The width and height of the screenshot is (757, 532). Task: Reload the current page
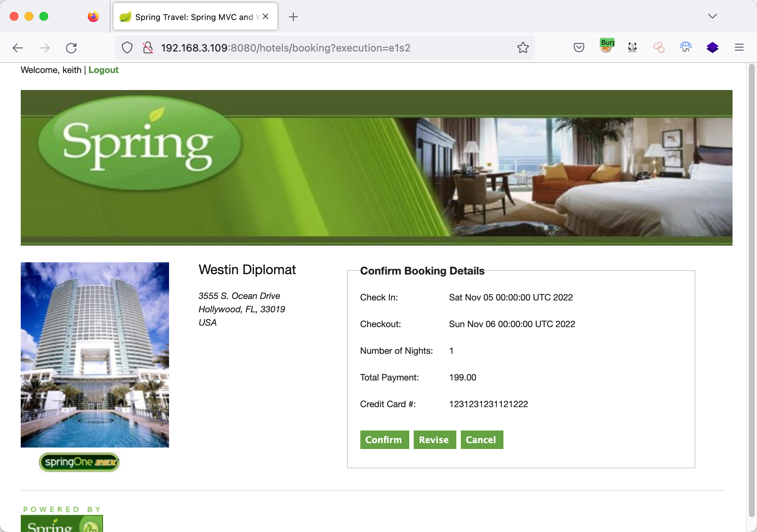(x=71, y=48)
